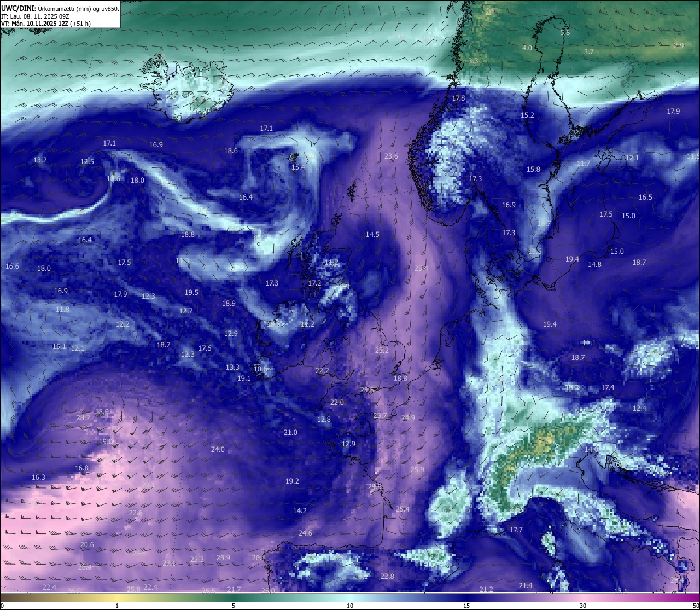Click the map value '19.5'
This screenshot has width=700, height=610.
coord(191,292)
